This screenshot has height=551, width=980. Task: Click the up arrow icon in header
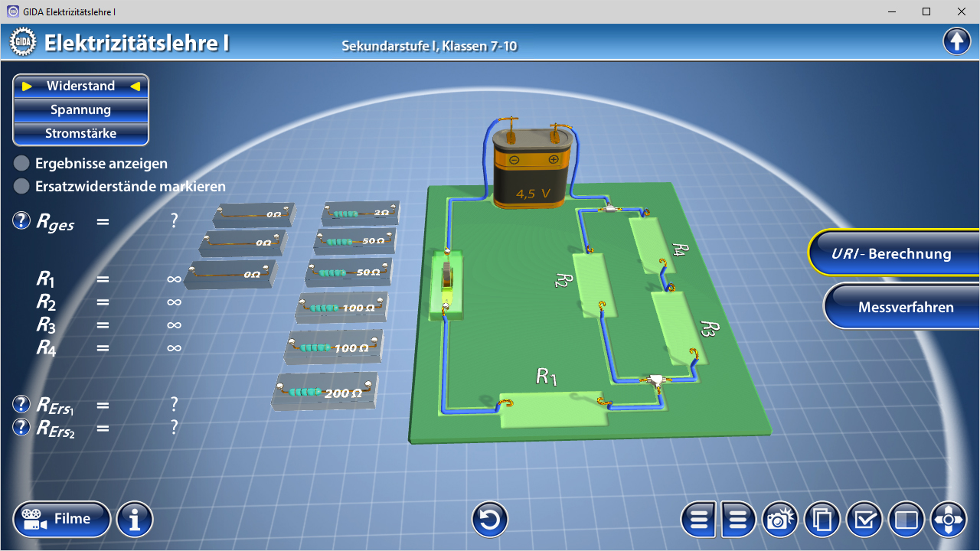coord(956,41)
